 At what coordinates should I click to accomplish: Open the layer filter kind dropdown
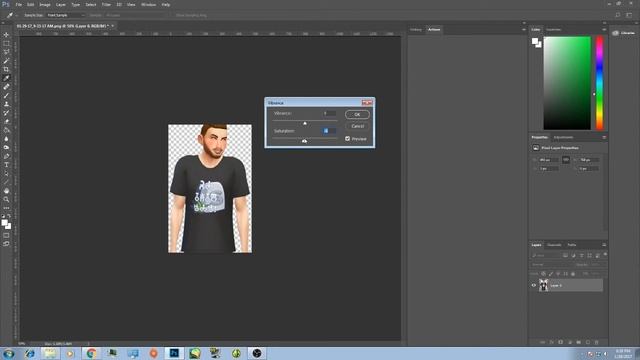(x=545, y=256)
